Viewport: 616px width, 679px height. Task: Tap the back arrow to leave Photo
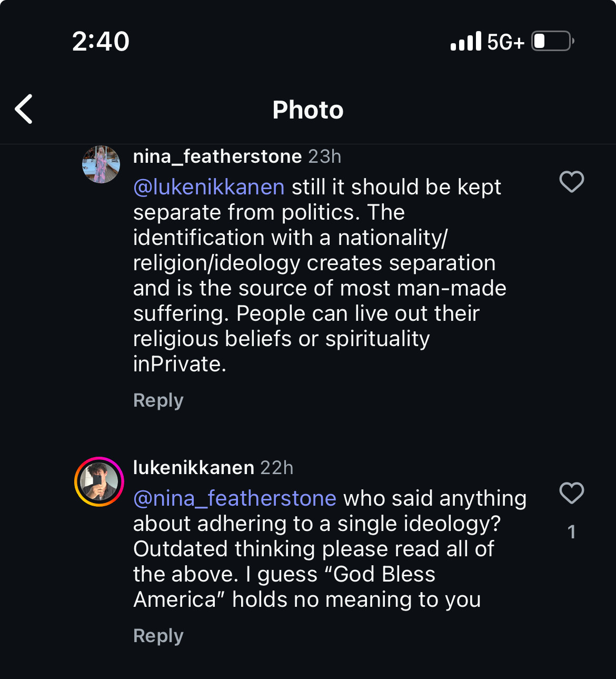click(24, 109)
